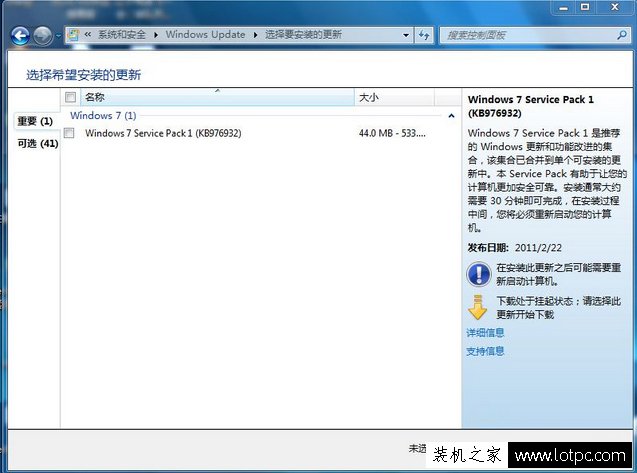Open the address bar history dropdown arrow

[x=404, y=35]
